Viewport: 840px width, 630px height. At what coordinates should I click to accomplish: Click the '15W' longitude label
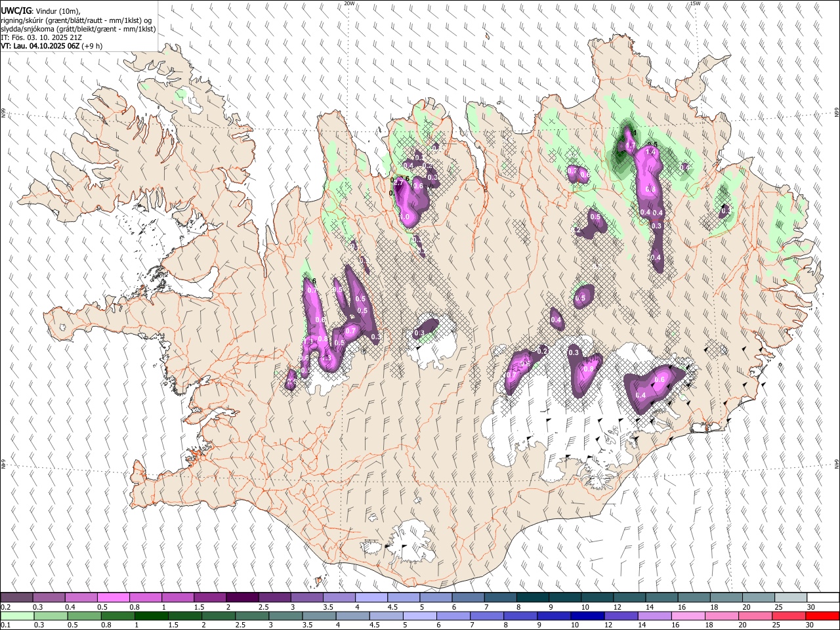[x=696, y=3]
